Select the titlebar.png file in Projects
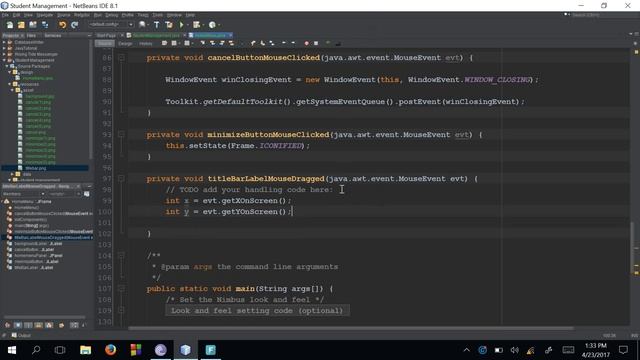This screenshot has height=360, width=640. point(36,168)
